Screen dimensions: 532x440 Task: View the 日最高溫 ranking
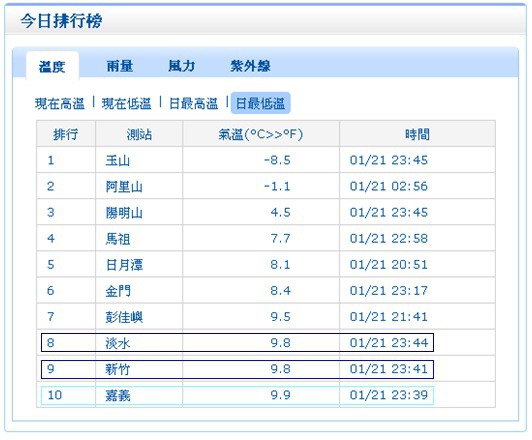click(193, 103)
